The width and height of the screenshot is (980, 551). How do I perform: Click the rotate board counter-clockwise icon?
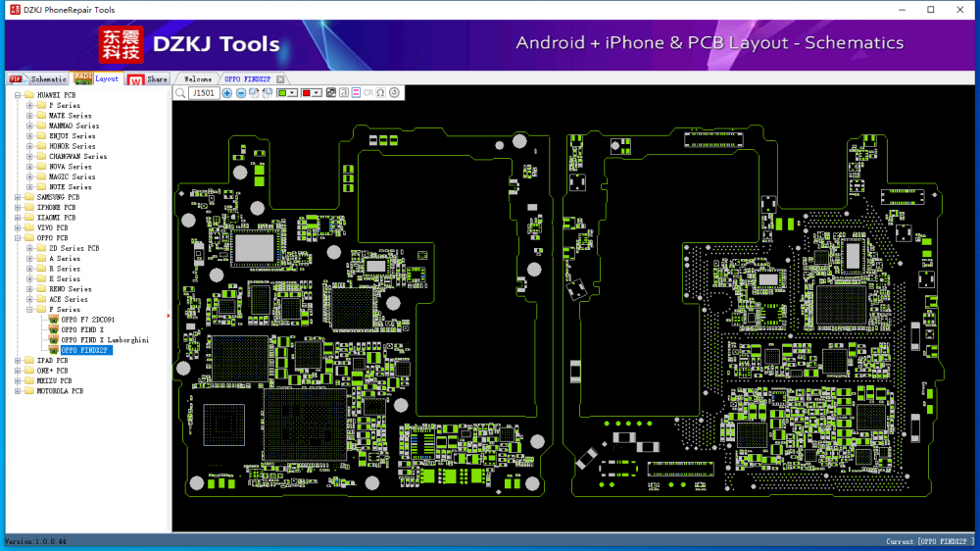(268, 93)
